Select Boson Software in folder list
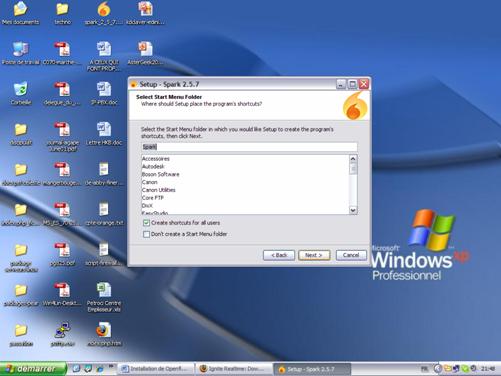 pos(161,174)
